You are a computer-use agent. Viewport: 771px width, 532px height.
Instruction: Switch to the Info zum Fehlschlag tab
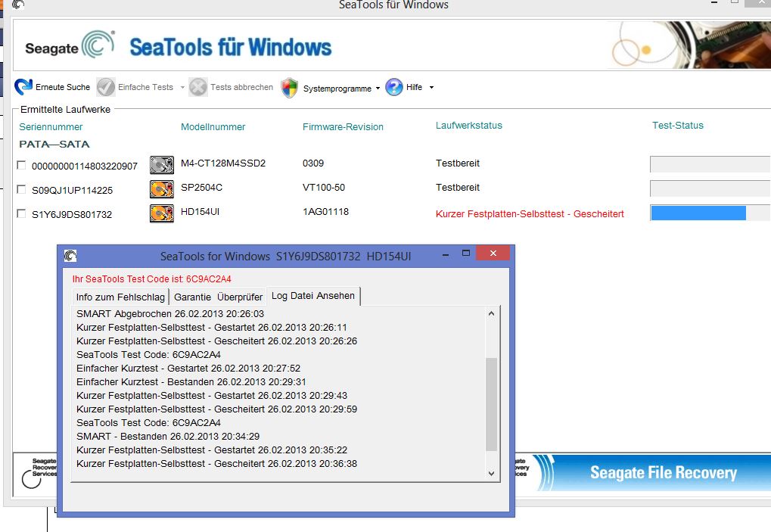click(x=120, y=297)
